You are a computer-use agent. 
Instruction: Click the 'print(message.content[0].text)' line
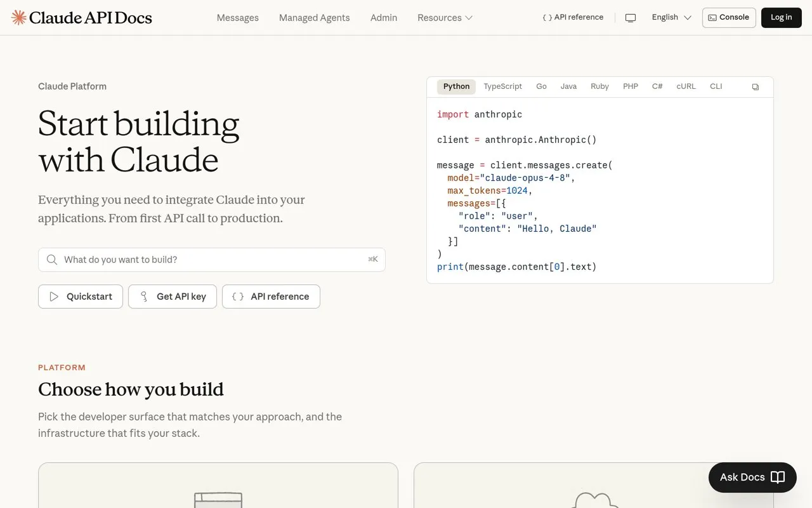[517, 267]
